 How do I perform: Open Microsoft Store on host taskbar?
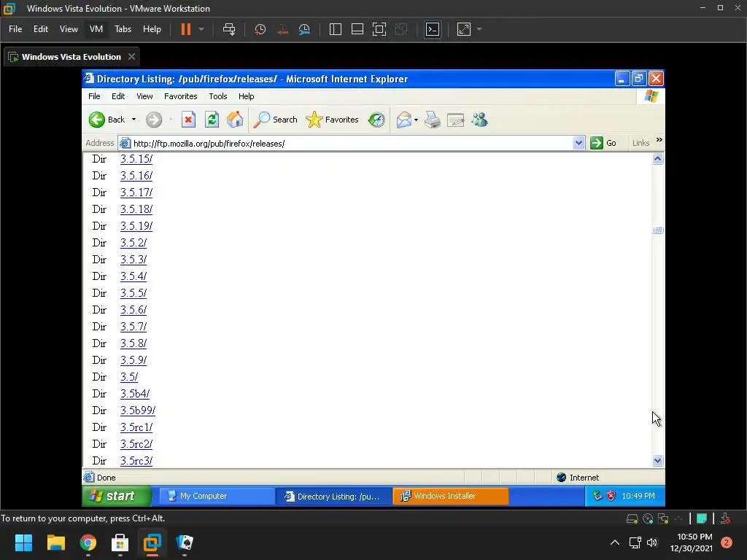pos(120,542)
